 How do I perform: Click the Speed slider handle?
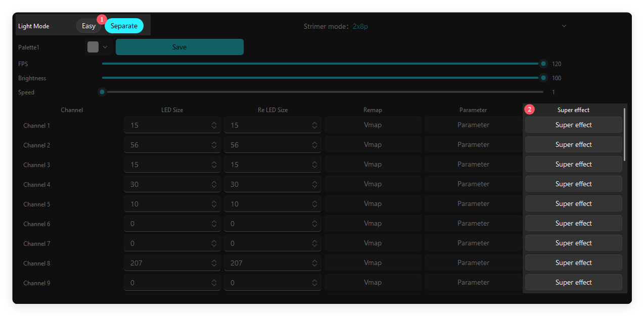coord(102,92)
